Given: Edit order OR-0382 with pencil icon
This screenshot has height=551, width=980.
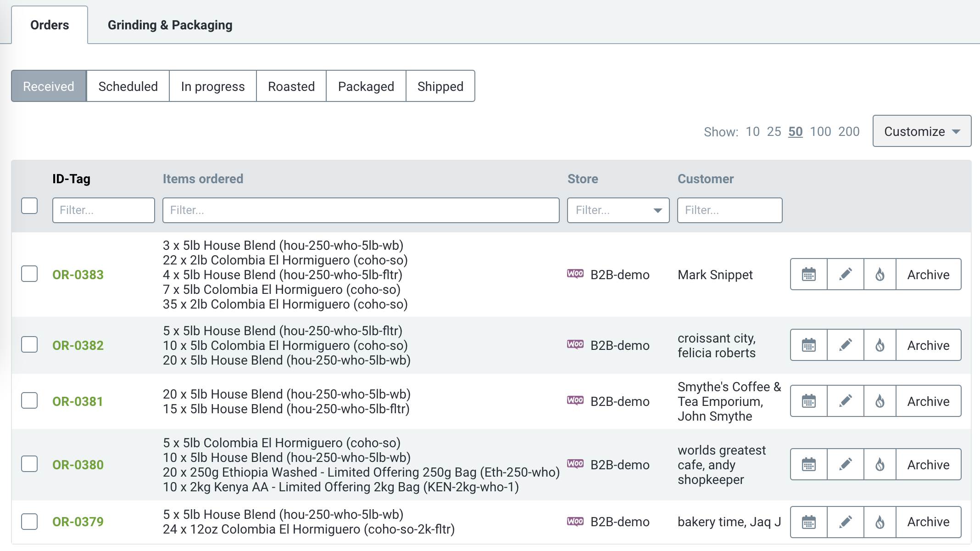Looking at the screenshot, I should click(x=846, y=345).
